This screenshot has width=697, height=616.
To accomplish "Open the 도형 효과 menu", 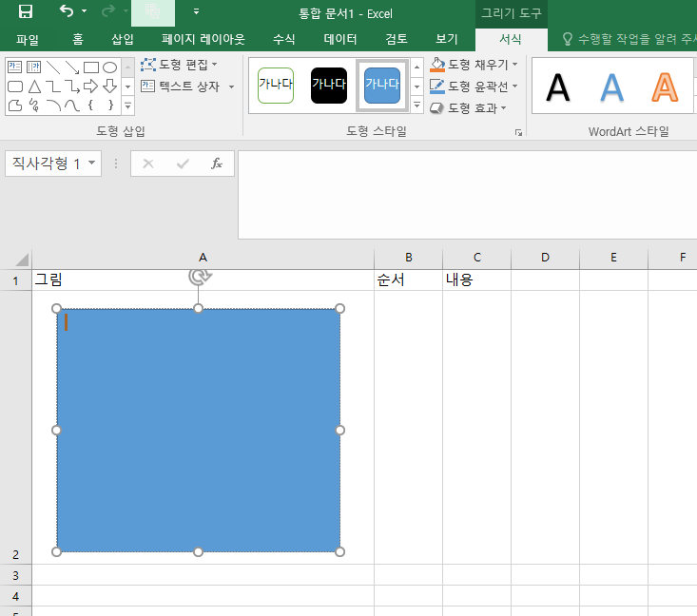I will pyautogui.click(x=468, y=108).
